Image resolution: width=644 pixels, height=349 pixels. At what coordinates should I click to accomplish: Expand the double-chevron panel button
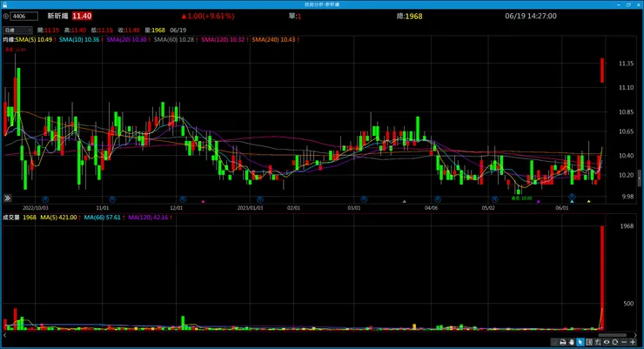tap(7, 198)
